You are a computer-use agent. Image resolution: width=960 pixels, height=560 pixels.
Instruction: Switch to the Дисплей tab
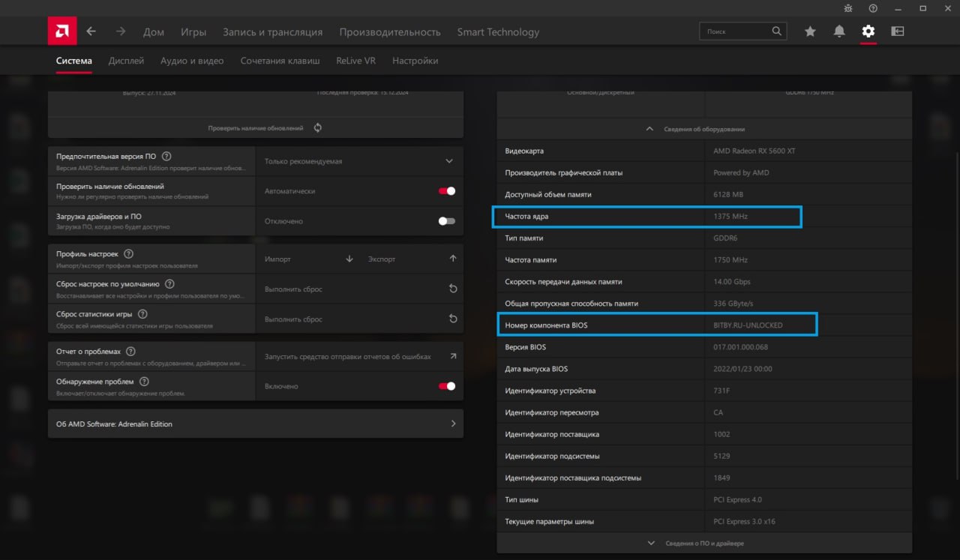pos(126,61)
